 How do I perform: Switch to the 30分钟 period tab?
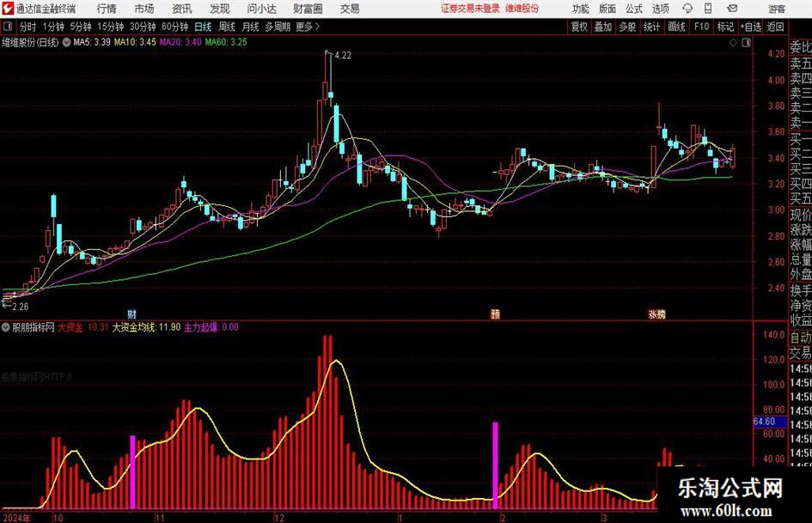click(143, 27)
